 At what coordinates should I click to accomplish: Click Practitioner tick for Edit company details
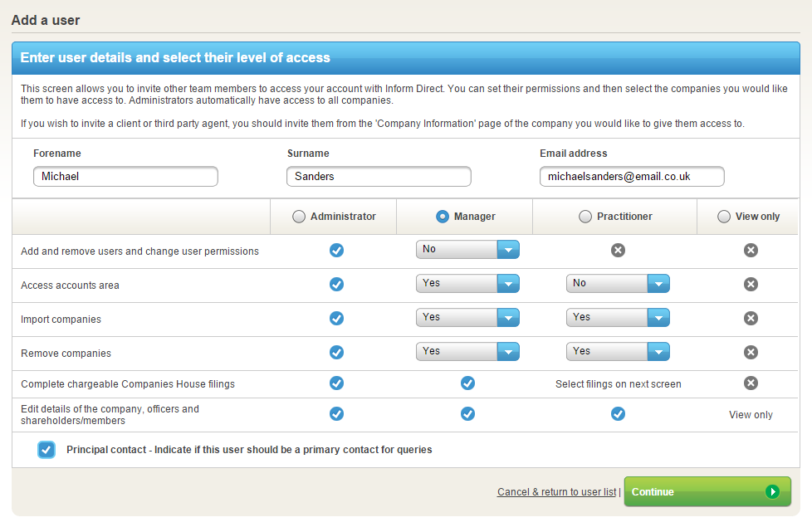618,413
